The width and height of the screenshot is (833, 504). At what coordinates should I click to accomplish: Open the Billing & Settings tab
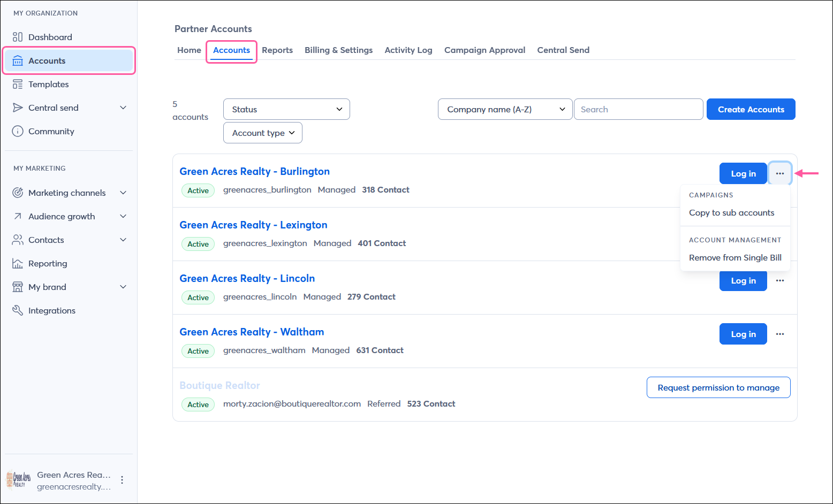pyautogui.click(x=338, y=50)
